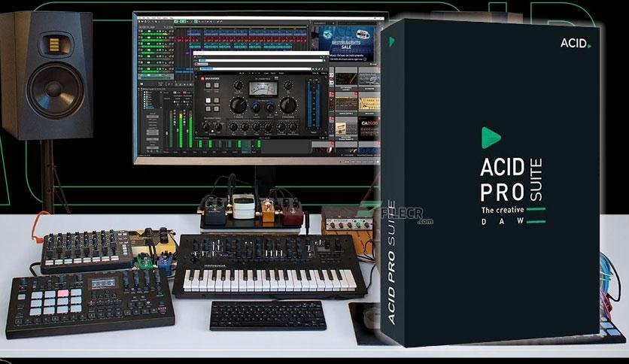The height and width of the screenshot is (364, 629).
Task: Click the small knob right of the VU meter
Action: 288,86
